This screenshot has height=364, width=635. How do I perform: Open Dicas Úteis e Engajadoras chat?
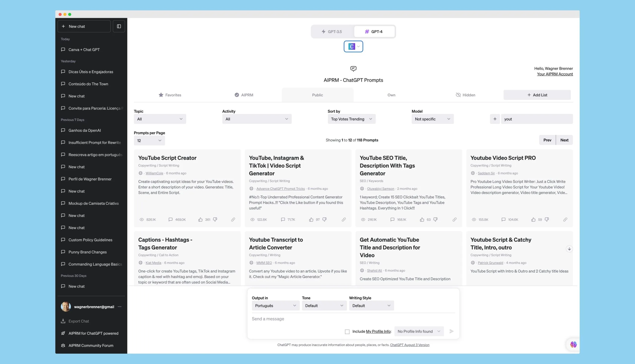pyautogui.click(x=91, y=72)
